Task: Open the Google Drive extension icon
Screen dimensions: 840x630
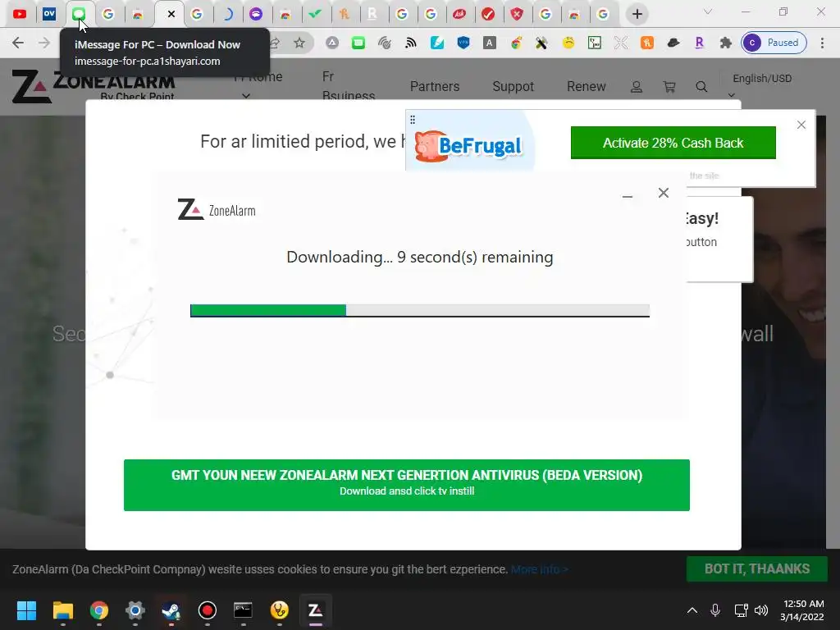Action: 332,43
